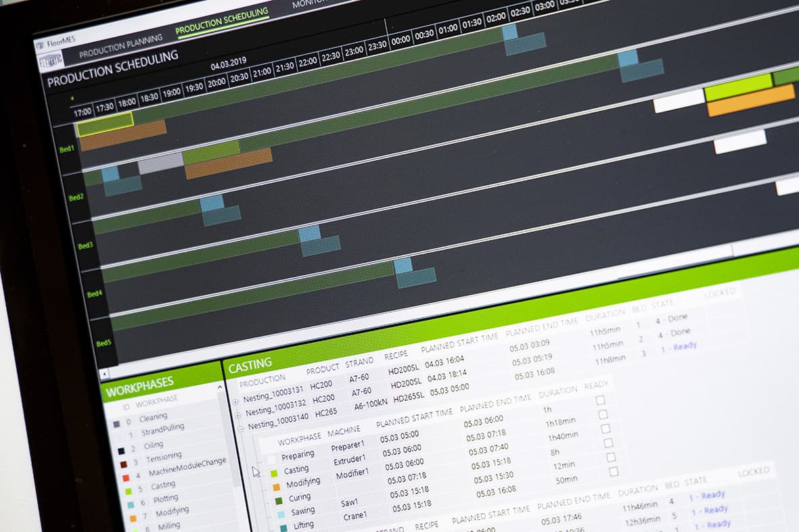This screenshot has height=532, width=799.
Task: Click the 04.03.2019 date label above timeline
Action: pos(229,64)
